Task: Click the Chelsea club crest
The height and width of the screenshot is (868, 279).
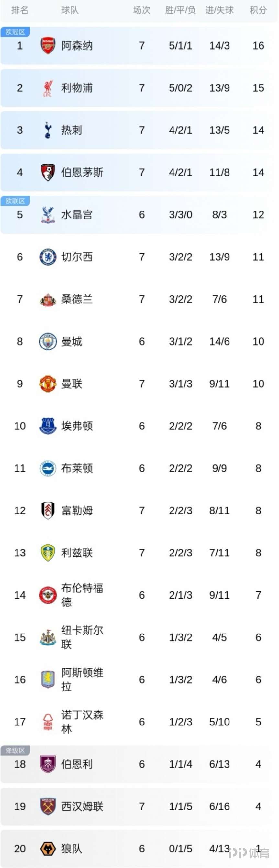Action: point(48,257)
